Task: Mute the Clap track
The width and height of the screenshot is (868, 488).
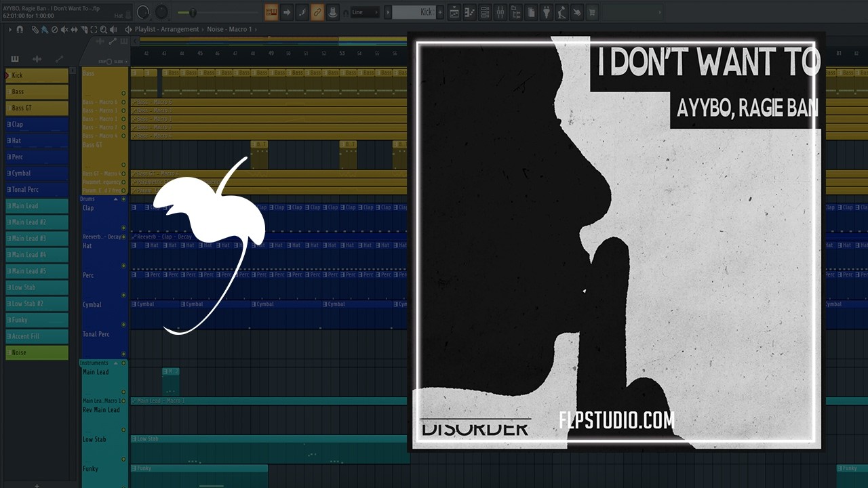Action: 123,228
